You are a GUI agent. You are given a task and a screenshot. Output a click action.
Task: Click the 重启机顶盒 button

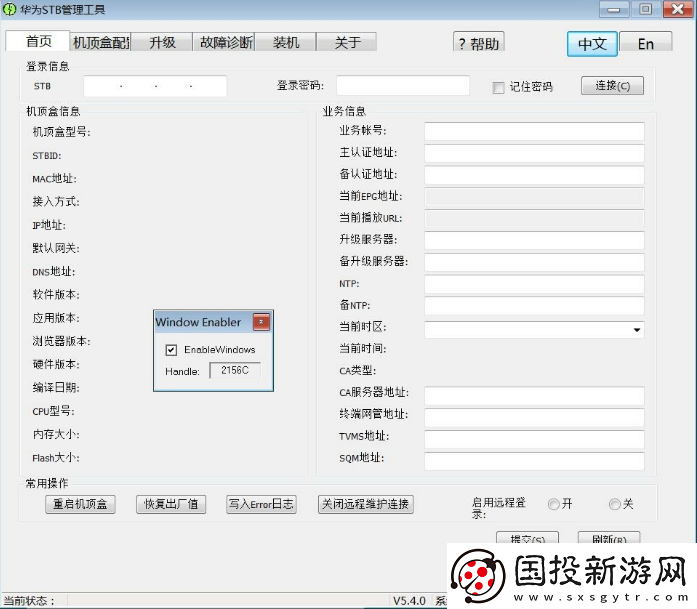pyautogui.click(x=80, y=504)
